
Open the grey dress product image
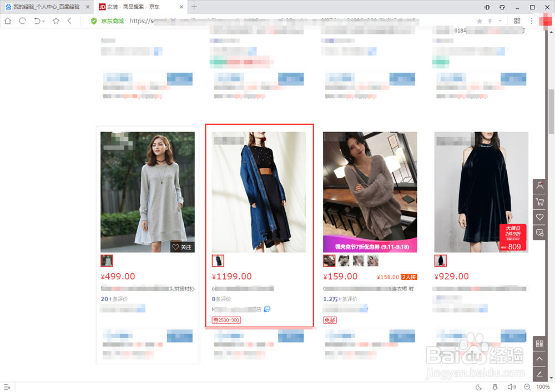148,192
